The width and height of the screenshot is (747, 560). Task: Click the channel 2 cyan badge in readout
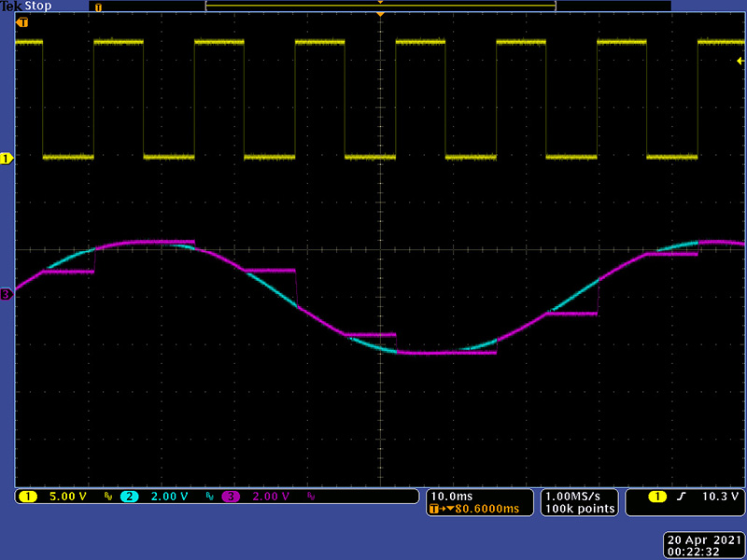129,497
